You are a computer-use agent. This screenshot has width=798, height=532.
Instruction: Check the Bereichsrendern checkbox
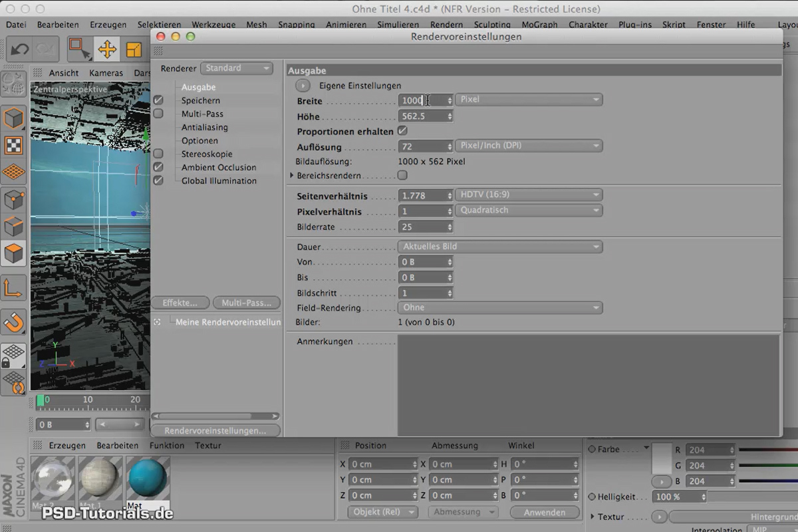402,176
